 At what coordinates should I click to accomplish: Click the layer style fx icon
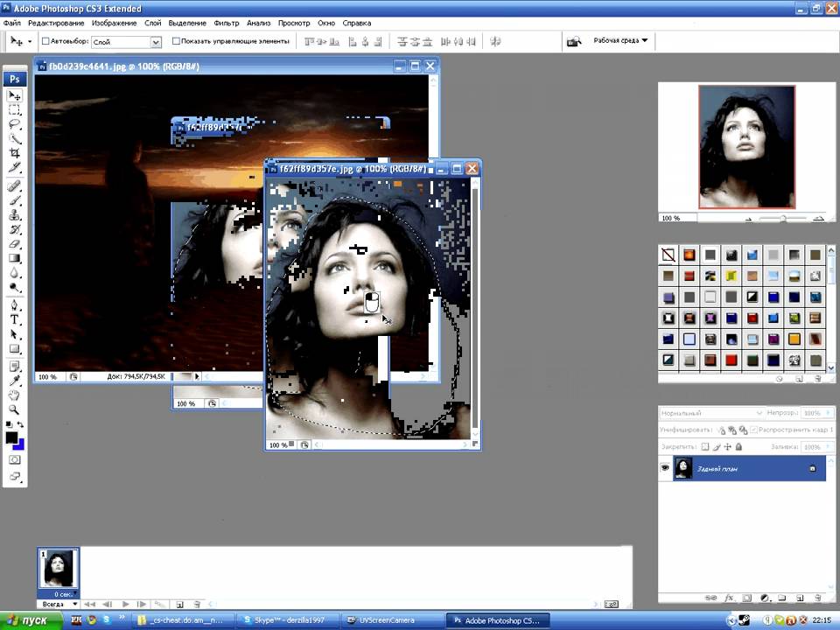728,598
